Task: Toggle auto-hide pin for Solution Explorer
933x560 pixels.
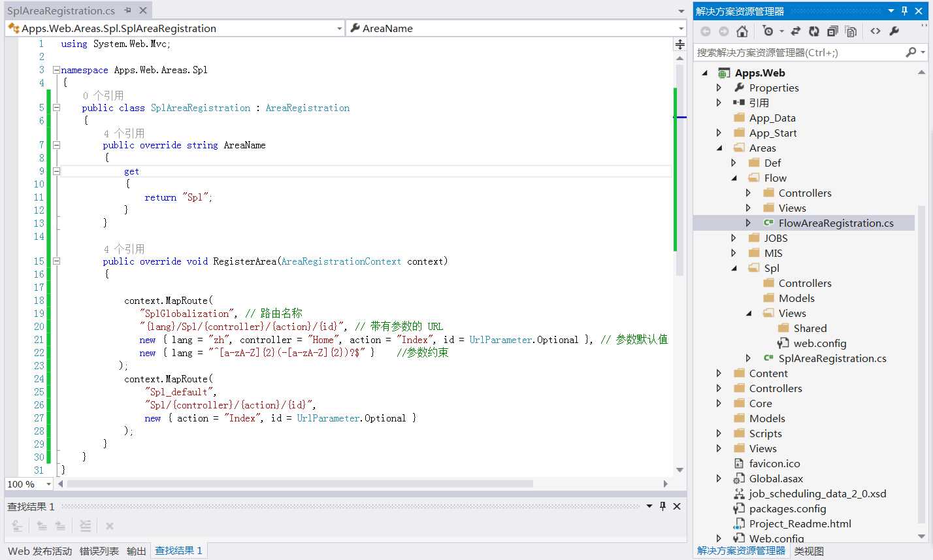Action: point(905,11)
